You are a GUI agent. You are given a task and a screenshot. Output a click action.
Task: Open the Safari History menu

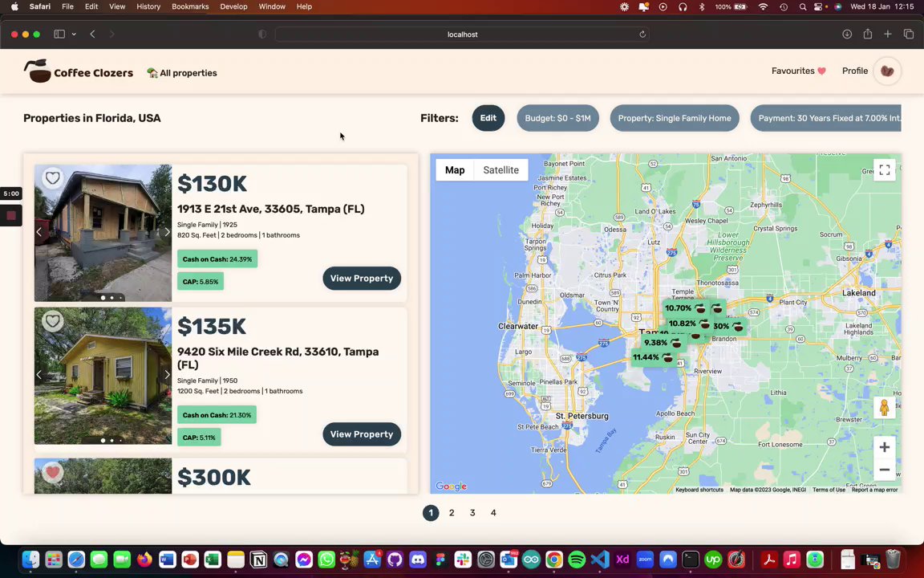click(148, 6)
